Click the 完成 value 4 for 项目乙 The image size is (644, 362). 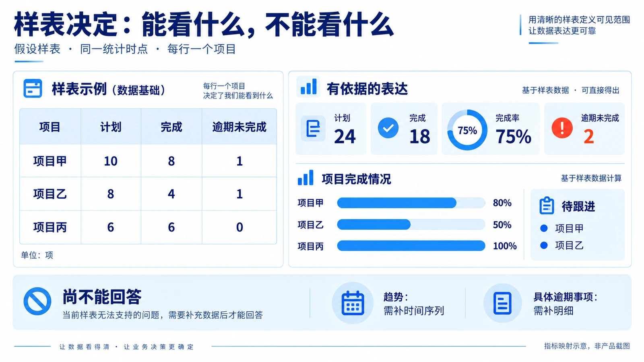(171, 194)
